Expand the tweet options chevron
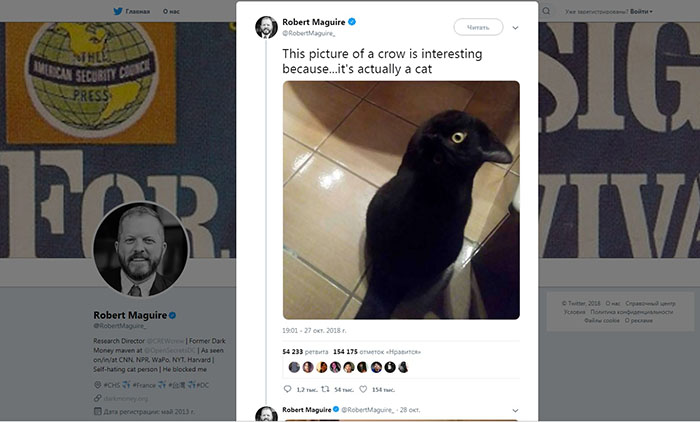 click(516, 27)
